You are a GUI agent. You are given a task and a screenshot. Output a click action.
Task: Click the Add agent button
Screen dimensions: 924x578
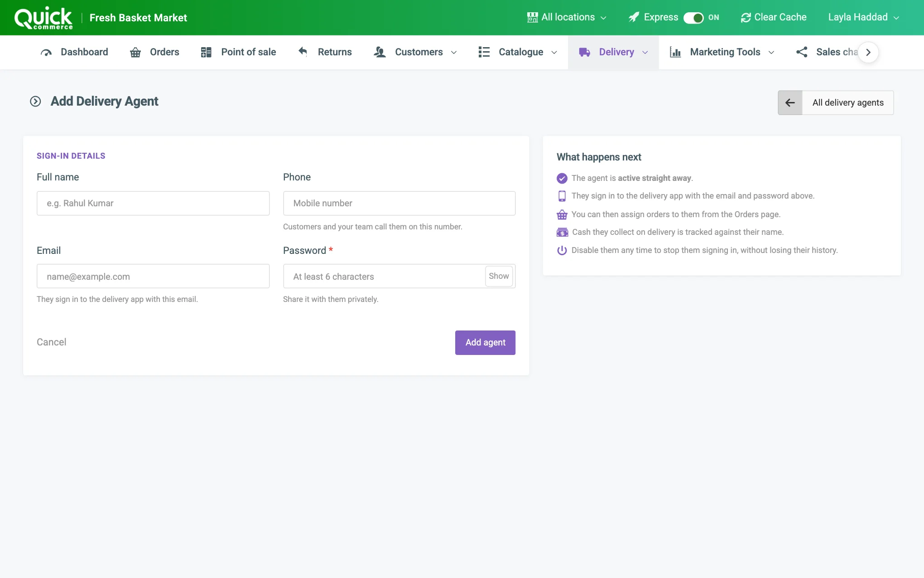pos(485,343)
